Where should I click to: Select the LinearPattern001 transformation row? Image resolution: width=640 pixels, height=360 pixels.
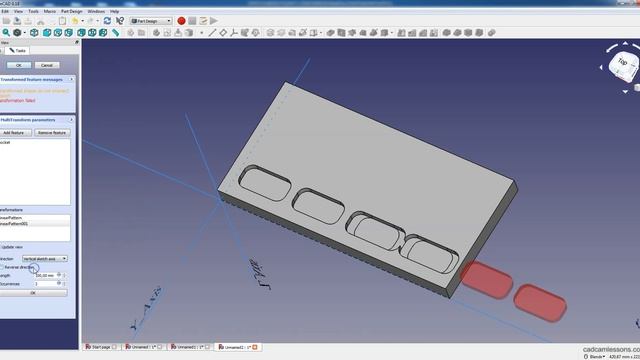35,224
